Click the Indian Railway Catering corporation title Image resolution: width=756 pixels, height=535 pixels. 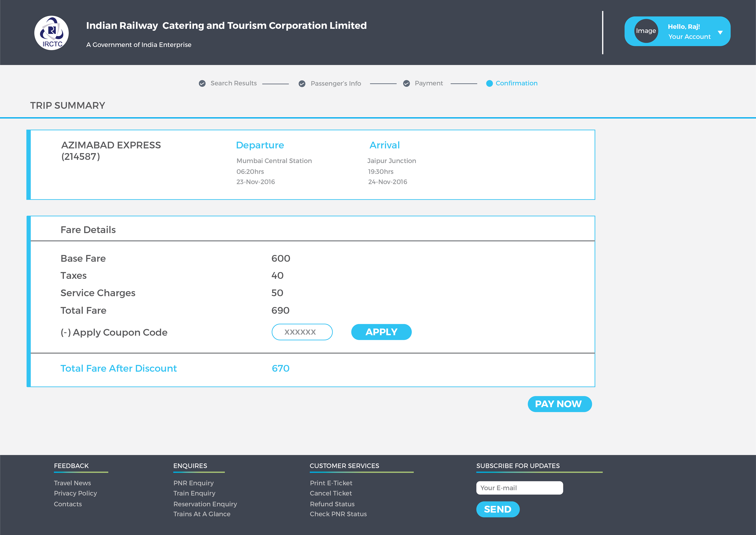227,25
